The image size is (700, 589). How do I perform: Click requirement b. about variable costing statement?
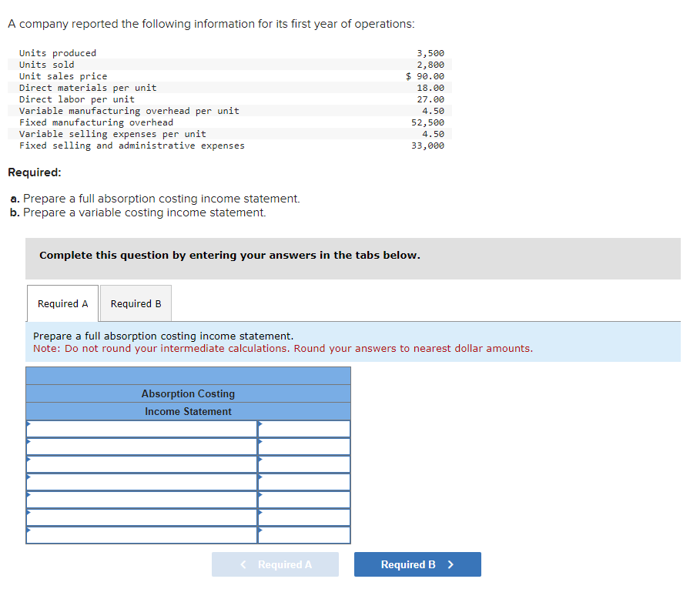pos(138,213)
